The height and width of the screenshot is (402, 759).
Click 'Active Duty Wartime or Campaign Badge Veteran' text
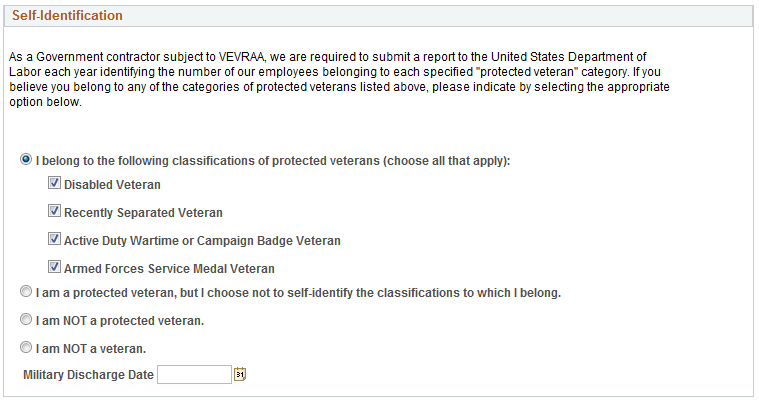coord(202,241)
